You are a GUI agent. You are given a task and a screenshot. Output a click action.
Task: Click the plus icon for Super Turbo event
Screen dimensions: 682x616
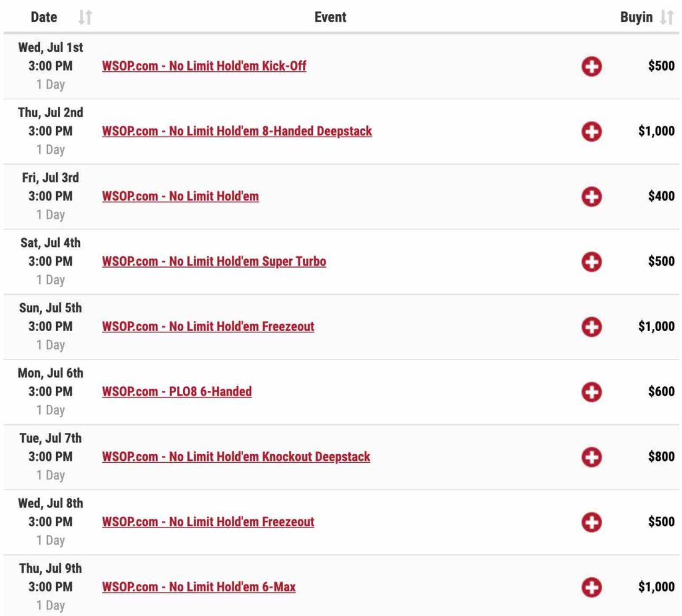591,262
